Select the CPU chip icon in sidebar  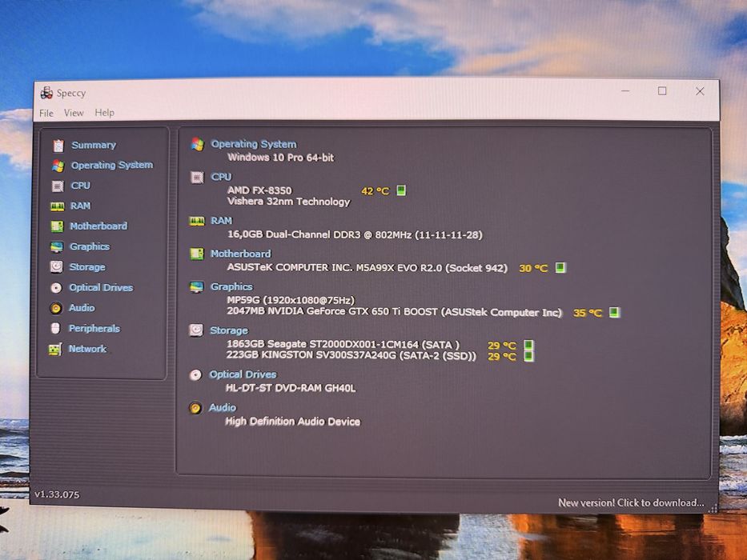pyautogui.click(x=57, y=186)
